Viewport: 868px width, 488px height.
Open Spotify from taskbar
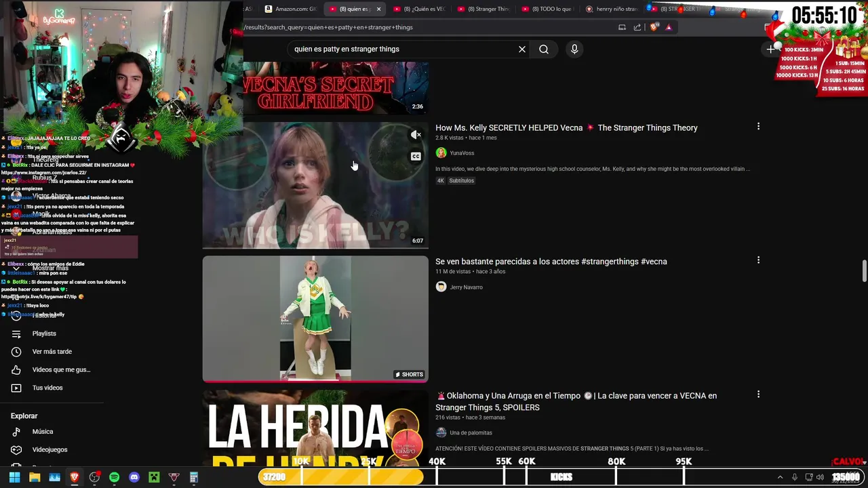click(114, 477)
